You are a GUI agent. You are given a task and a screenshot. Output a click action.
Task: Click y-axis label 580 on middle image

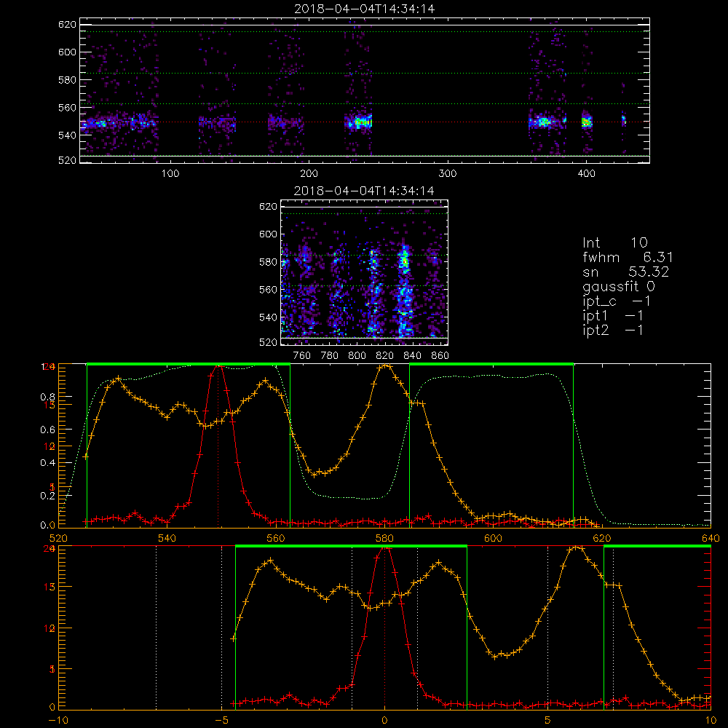tap(269, 262)
